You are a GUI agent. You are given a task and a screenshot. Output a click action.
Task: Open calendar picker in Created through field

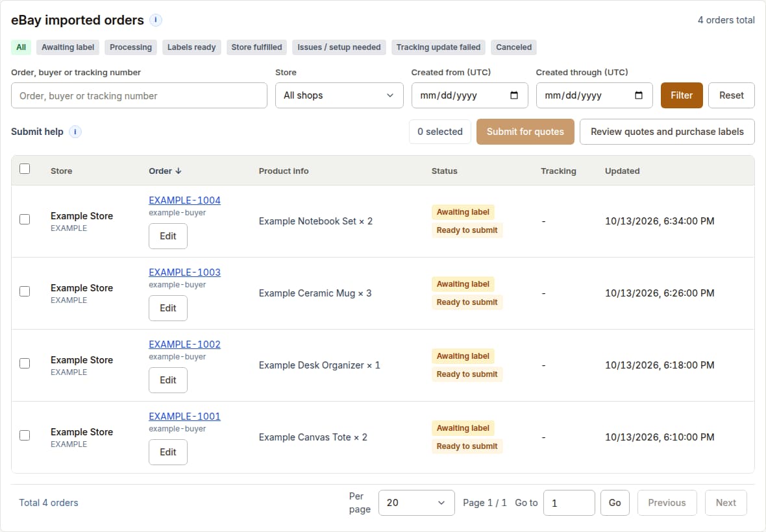click(x=639, y=95)
